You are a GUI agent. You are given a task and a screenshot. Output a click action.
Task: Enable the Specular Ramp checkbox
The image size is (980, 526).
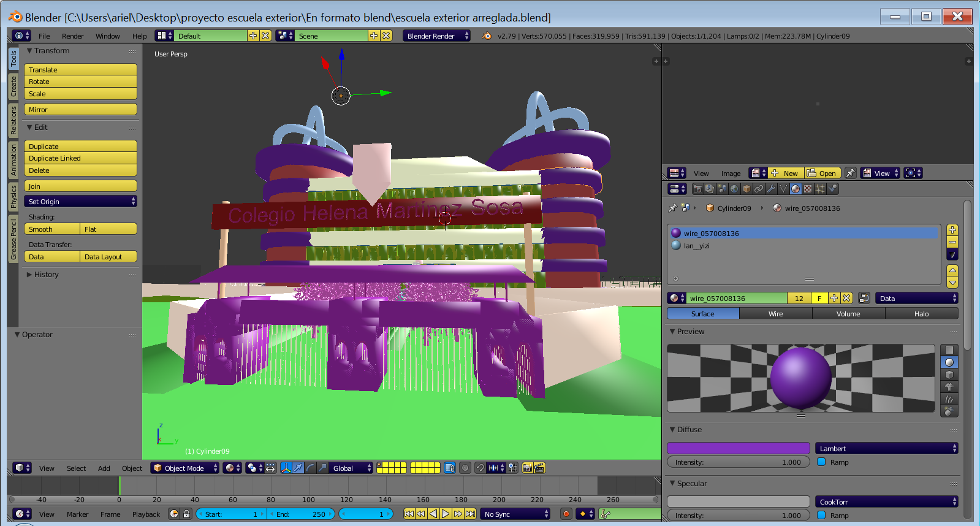point(821,515)
